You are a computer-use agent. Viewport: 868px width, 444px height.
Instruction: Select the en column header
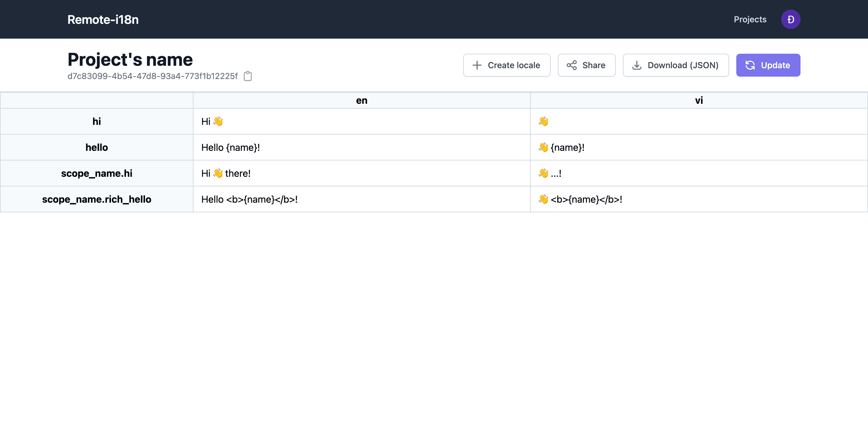pos(361,100)
